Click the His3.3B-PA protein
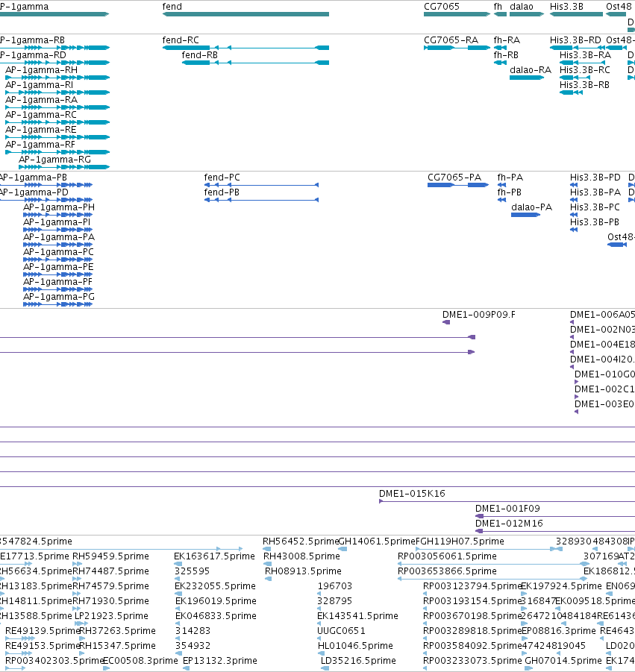Screen dimensions: 635x672 [574, 200]
